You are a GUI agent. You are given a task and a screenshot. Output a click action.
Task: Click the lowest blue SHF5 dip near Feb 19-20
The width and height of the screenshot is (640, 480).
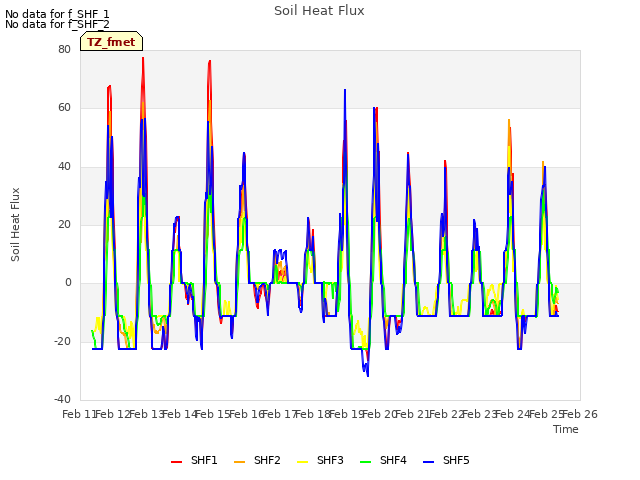click(368, 376)
